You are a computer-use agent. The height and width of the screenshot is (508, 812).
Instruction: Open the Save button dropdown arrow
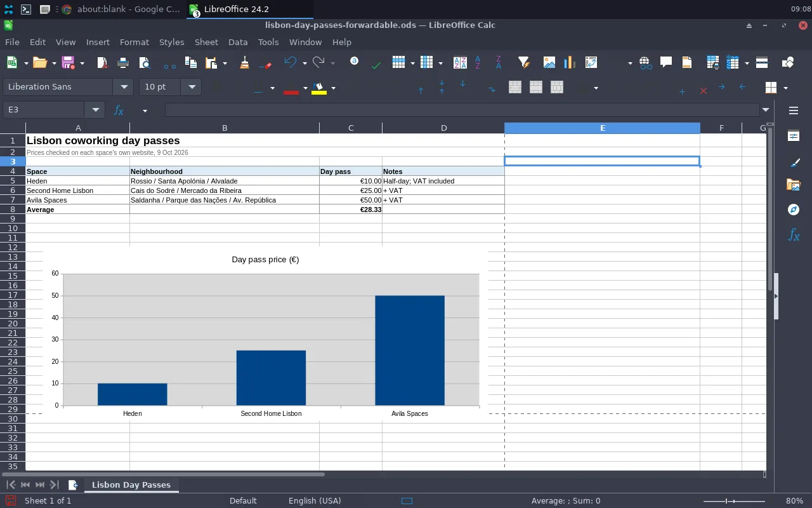coord(82,63)
